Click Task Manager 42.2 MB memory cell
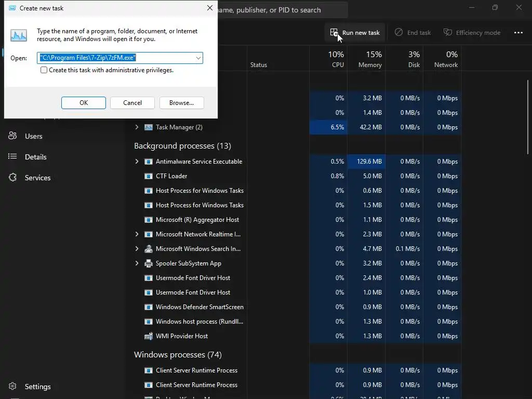This screenshot has height=399, width=532. 366,127
